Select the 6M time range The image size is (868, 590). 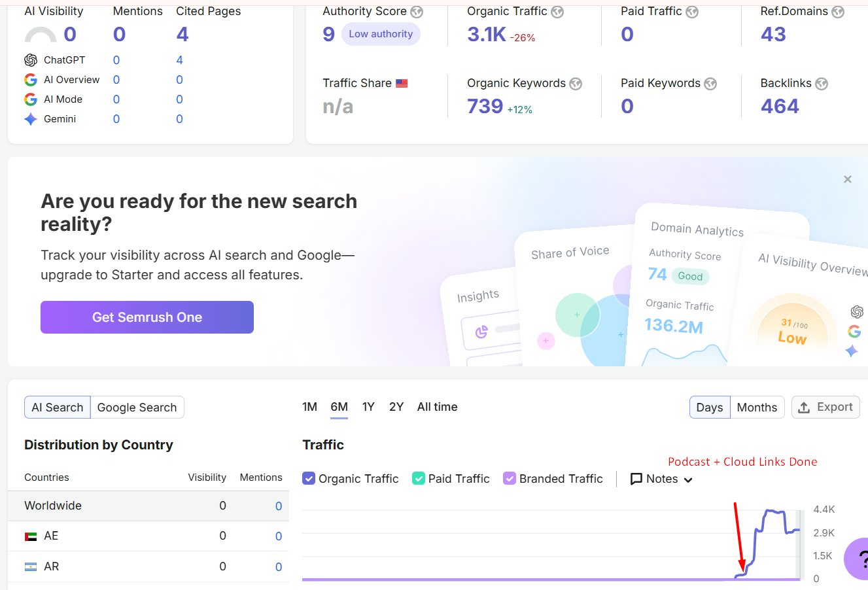339,407
